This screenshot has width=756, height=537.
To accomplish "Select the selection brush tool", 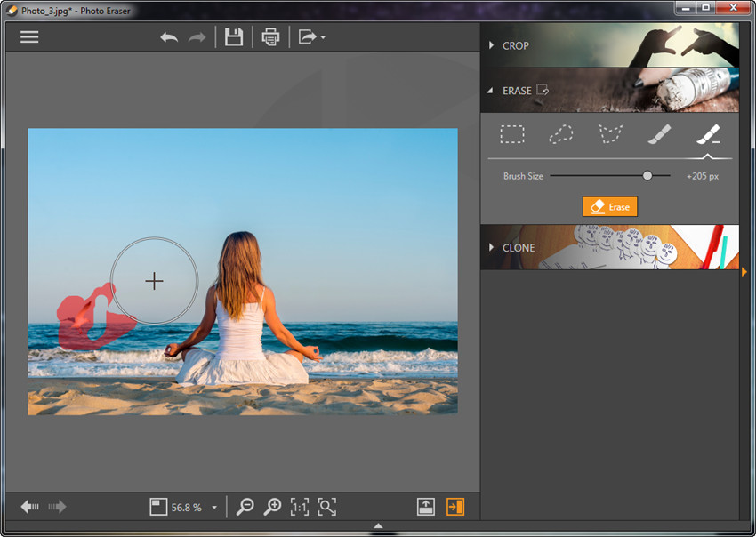I will [x=659, y=134].
